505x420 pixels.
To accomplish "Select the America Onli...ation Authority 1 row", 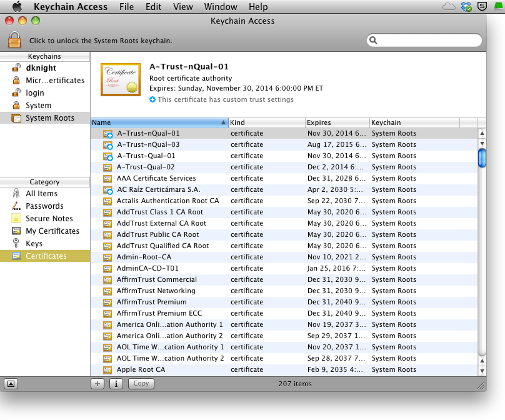I will (x=284, y=325).
